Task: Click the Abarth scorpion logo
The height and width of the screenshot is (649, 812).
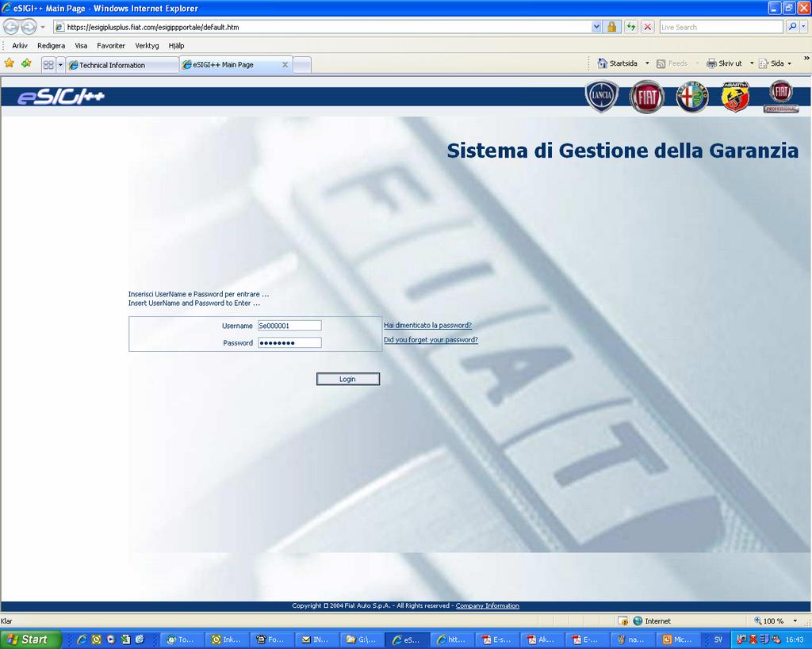Action: pyautogui.click(x=735, y=96)
